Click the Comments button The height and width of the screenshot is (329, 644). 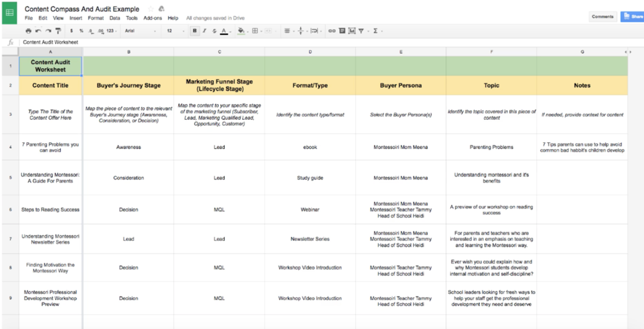pos(602,17)
